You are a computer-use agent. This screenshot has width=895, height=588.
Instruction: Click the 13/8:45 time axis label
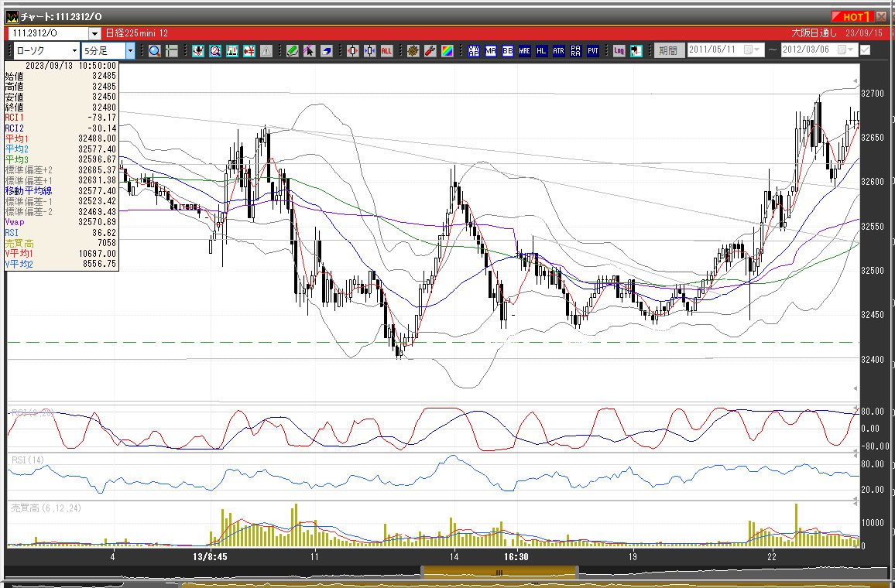click(x=210, y=556)
